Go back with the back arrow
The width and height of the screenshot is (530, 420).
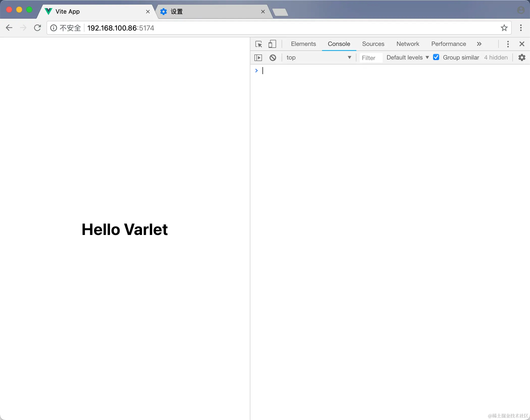click(9, 28)
